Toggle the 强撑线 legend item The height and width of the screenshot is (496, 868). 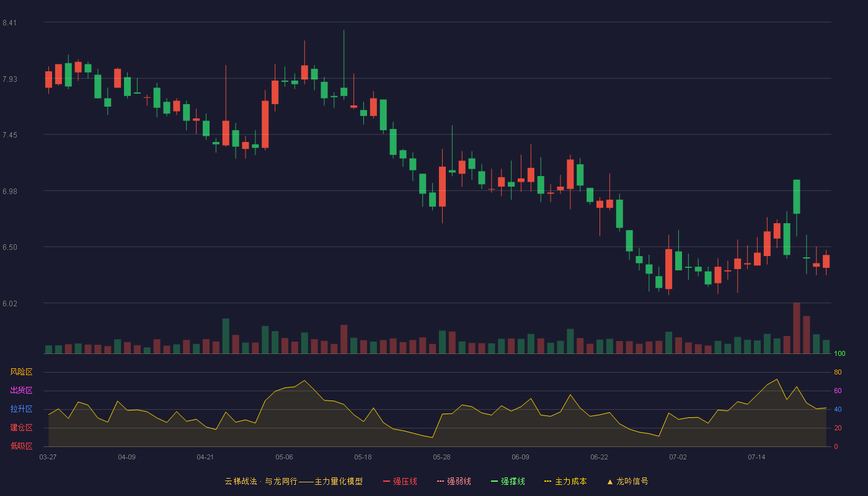[508, 481]
